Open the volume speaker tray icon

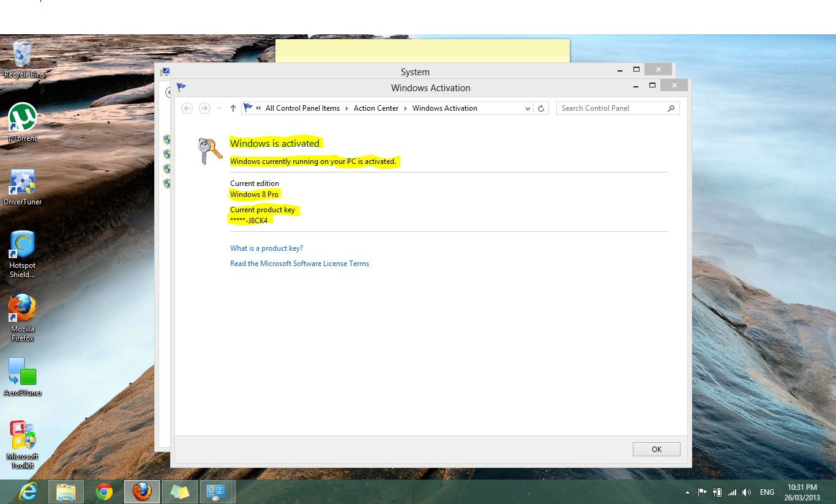pos(747,492)
